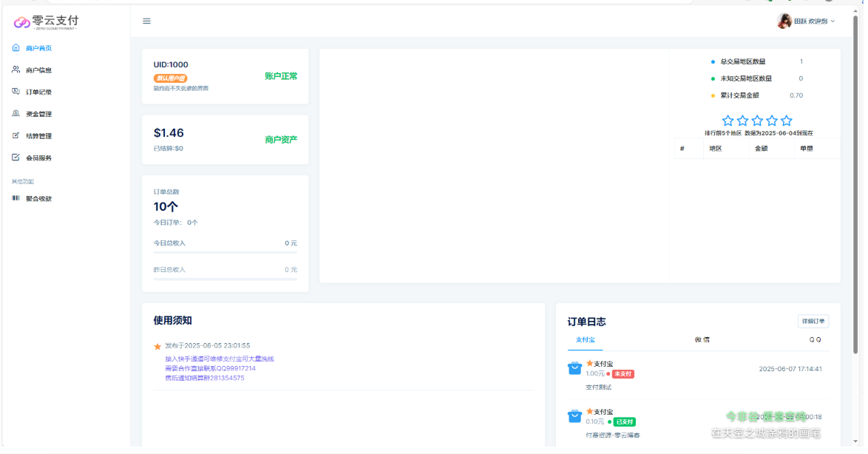Toggle the sidebar hamburger menu icon
The image size is (868, 454).
146,21
